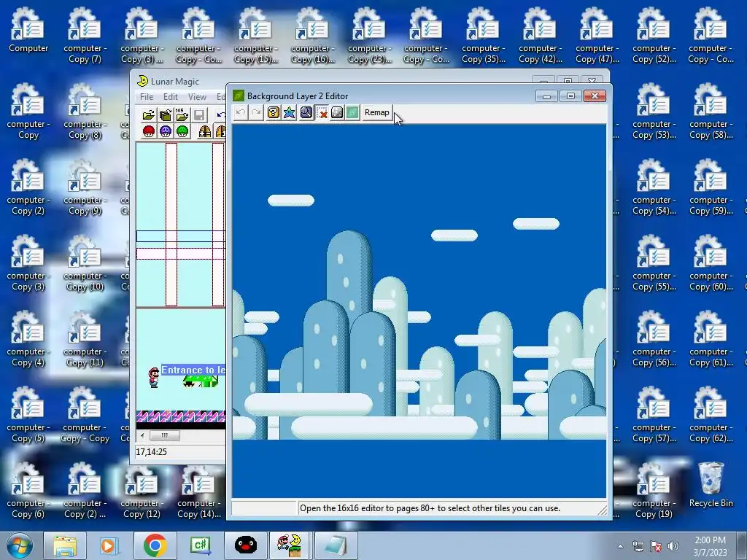
Task: Click the Action Center flag icon
Action: [x=656, y=546]
